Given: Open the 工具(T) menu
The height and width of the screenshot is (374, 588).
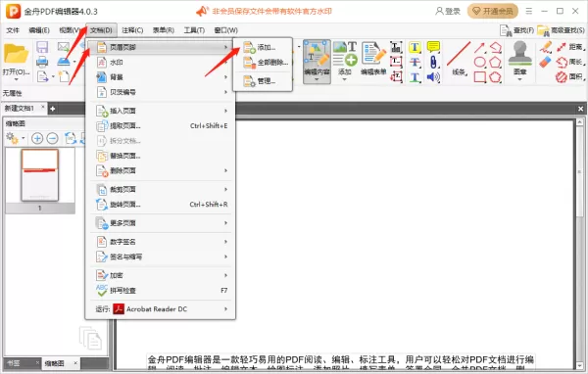Looking at the screenshot, I should pos(194,30).
